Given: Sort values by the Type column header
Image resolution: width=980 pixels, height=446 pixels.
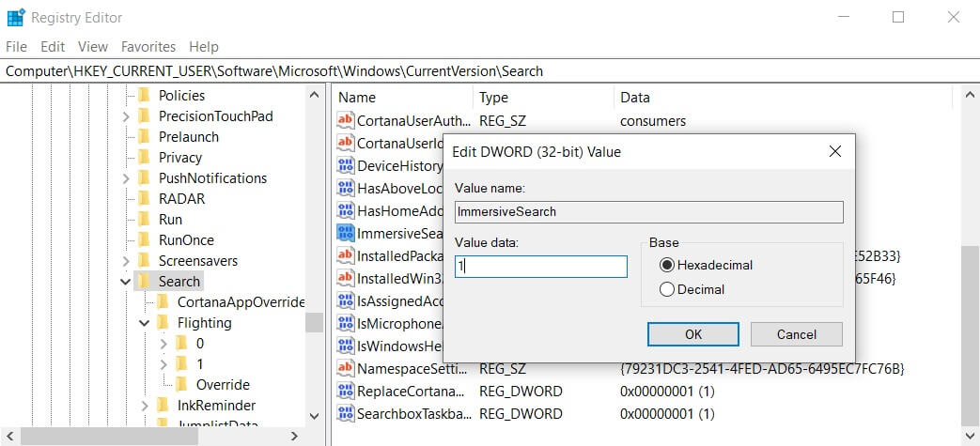Looking at the screenshot, I should (x=544, y=98).
